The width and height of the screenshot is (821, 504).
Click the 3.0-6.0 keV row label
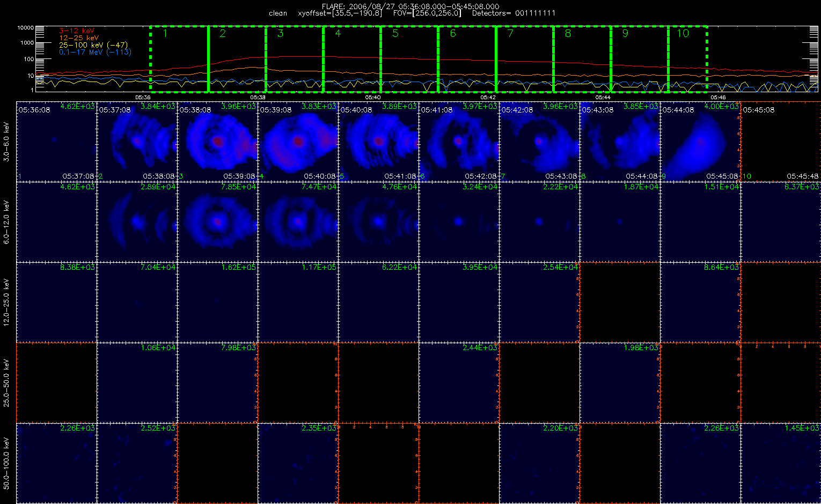[x=7, y=141]
